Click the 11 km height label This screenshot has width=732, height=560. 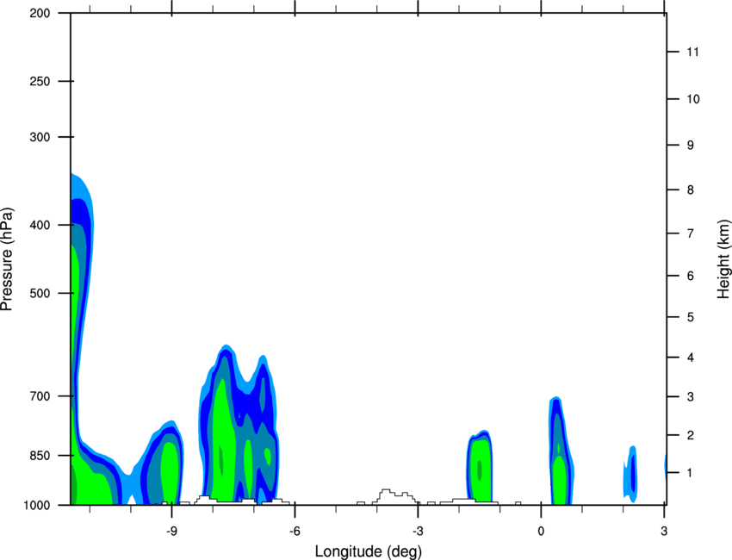[692, 52]
